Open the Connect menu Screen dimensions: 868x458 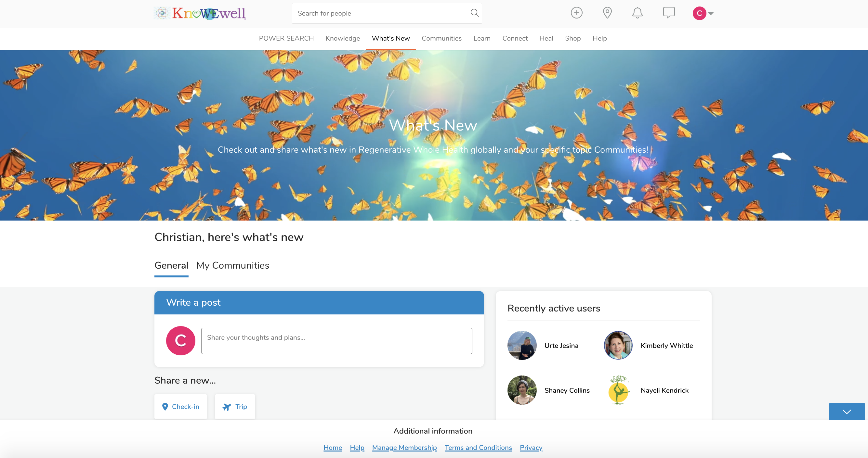click(x=515, y=38)
